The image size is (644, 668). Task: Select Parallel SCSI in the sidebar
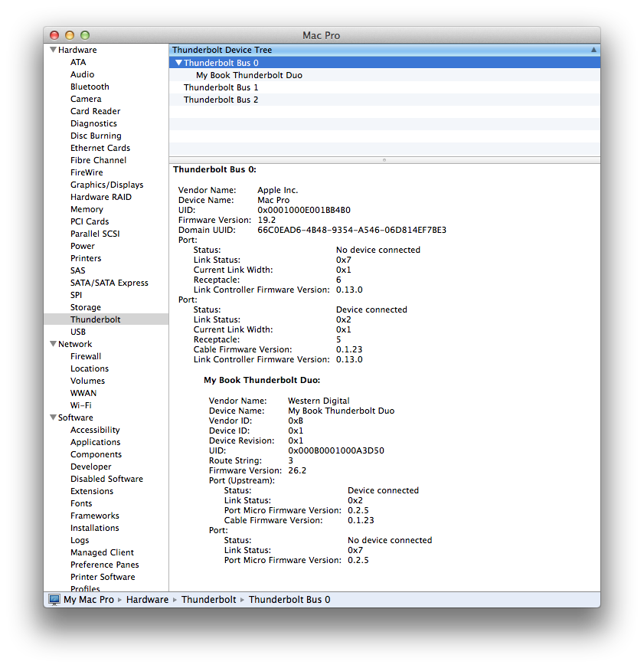95,234
